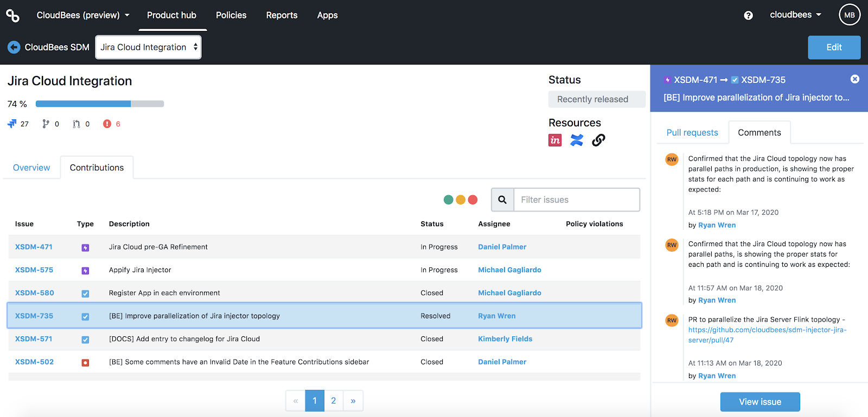This screenshot has height=417, width=868.
Task: Click the epic type icon for XSDM-471
Action: click(85, 248)
